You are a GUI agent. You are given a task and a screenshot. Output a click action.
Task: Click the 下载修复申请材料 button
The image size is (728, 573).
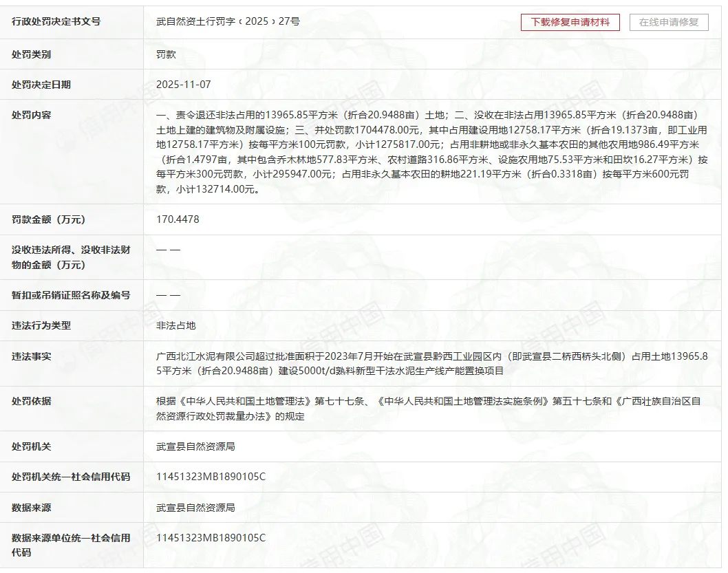pos(570,22)
